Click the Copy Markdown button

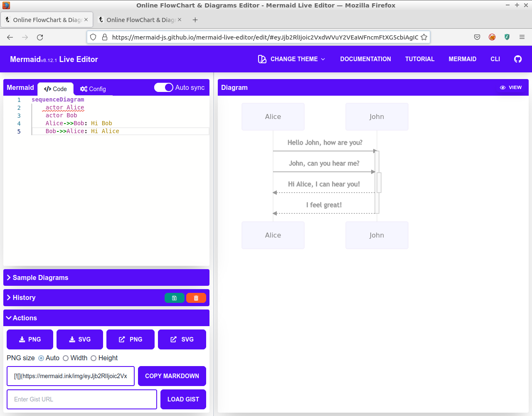[x=172, y=376]
